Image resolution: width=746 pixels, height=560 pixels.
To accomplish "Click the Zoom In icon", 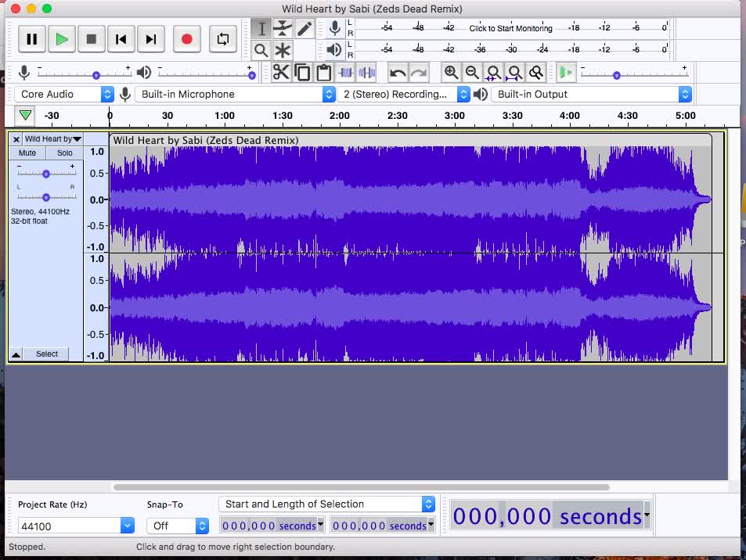I will [x=451, y=73].
